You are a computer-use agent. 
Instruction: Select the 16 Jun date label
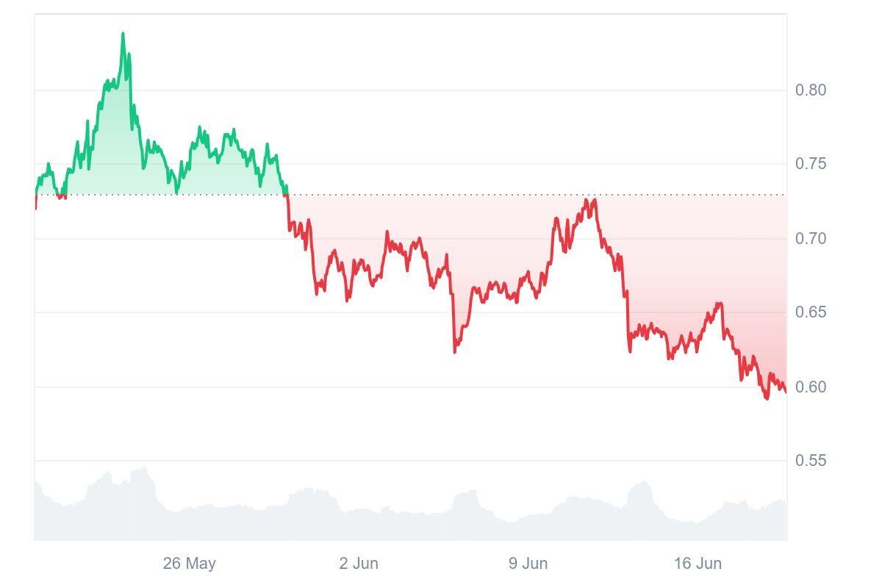coord(698,564)
